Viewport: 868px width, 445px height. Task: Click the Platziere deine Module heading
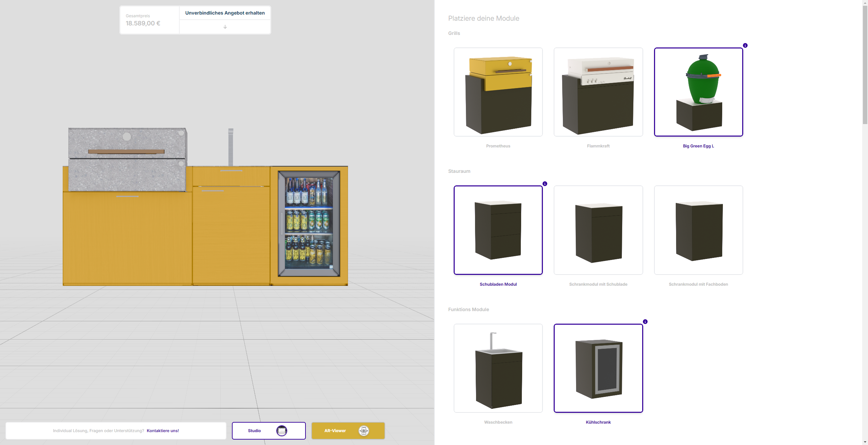coord(484,18)
